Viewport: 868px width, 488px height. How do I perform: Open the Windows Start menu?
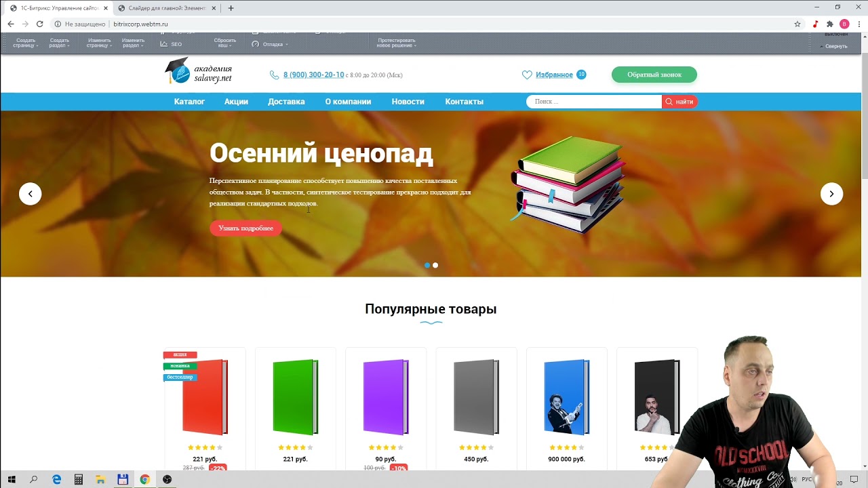12,479
